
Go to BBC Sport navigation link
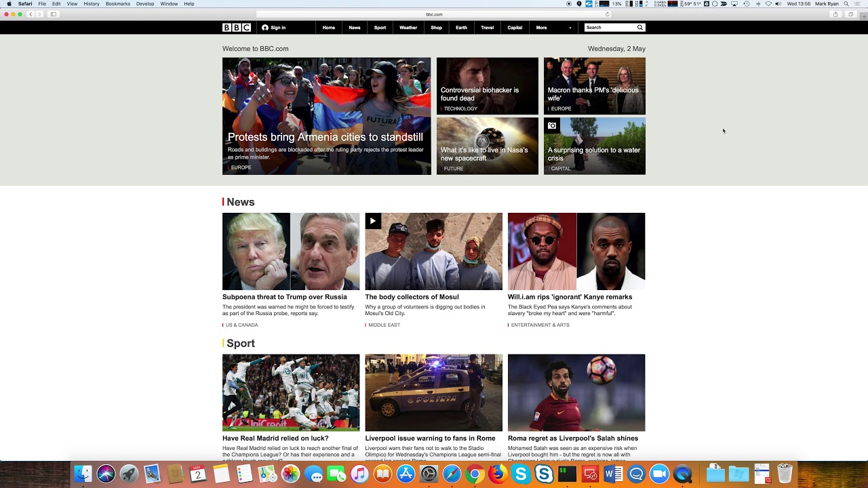pyautogui.click(x=380, y=28)
